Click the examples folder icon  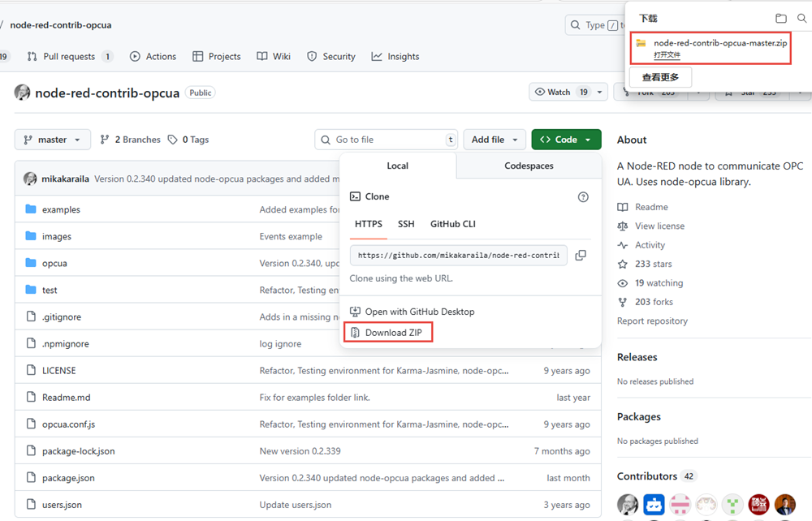coord(31,209)
